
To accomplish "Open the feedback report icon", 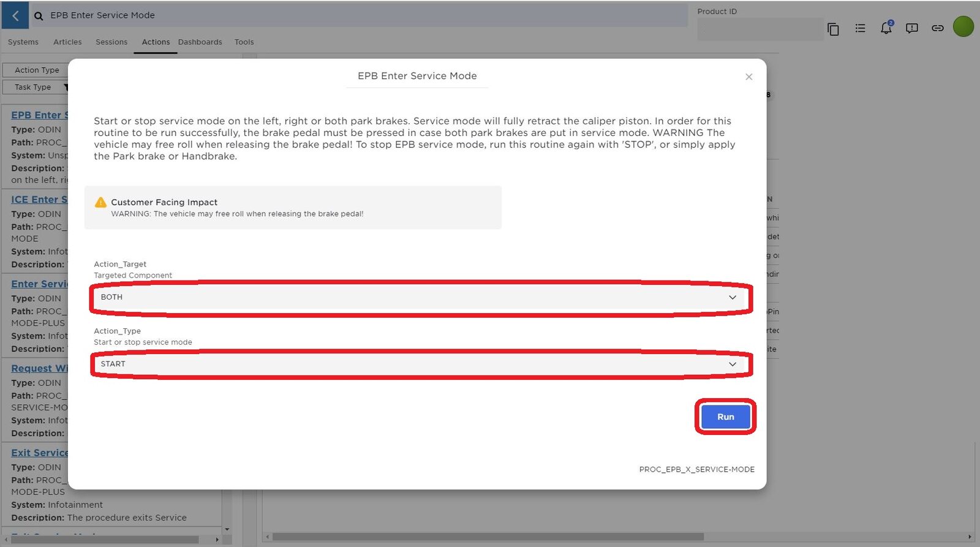I will point(911,28).
